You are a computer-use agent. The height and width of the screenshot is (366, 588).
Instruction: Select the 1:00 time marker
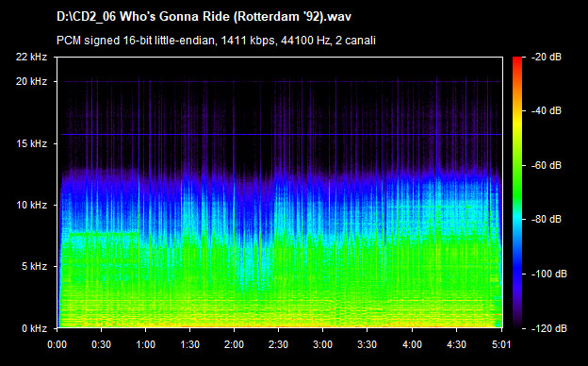[x=145, y=344]
